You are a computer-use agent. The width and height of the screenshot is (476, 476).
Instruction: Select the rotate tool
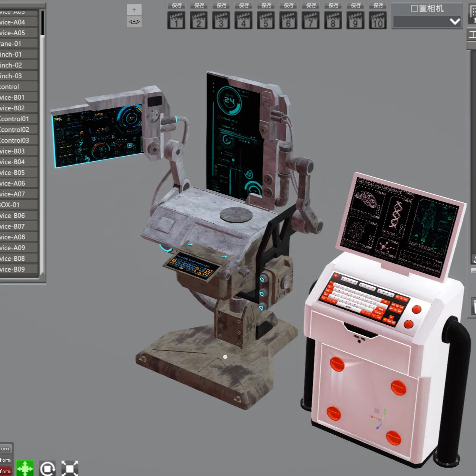pos(47,468)
